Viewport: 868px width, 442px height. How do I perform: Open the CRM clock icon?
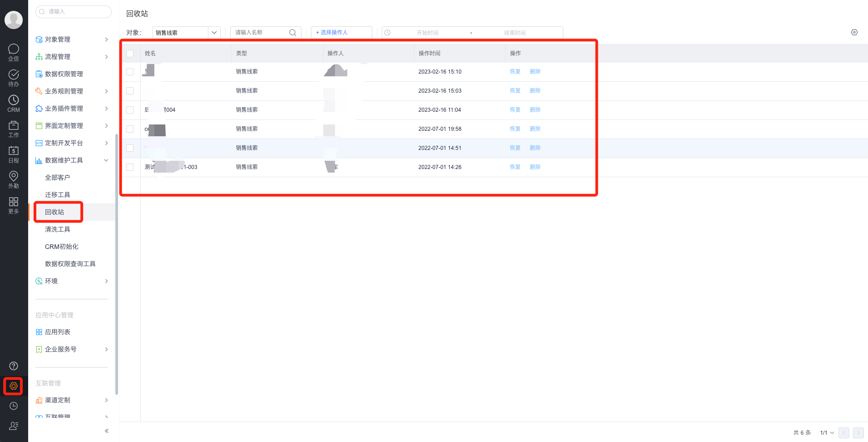coord(14,103)
